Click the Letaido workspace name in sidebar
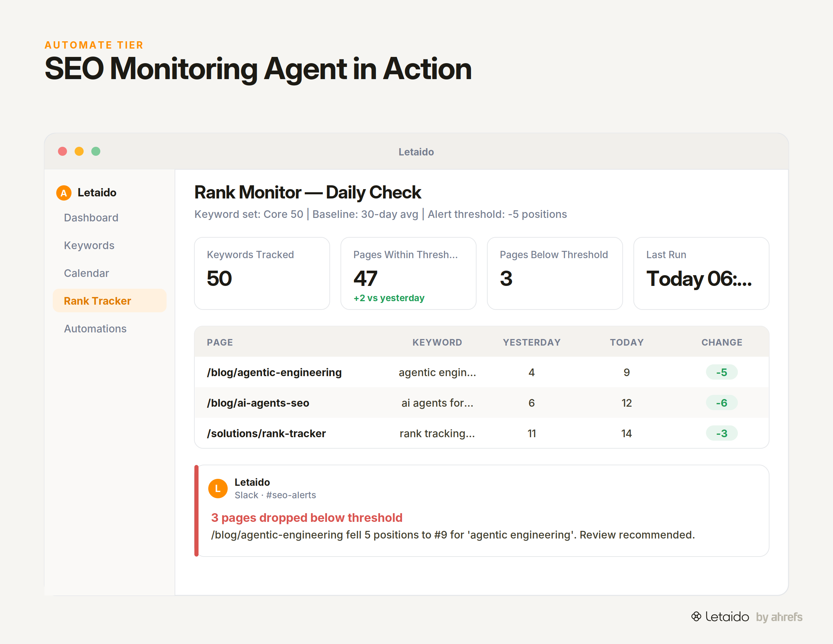Image resolution: width=833 pixels, height=644 pixels. click(97, 193)
